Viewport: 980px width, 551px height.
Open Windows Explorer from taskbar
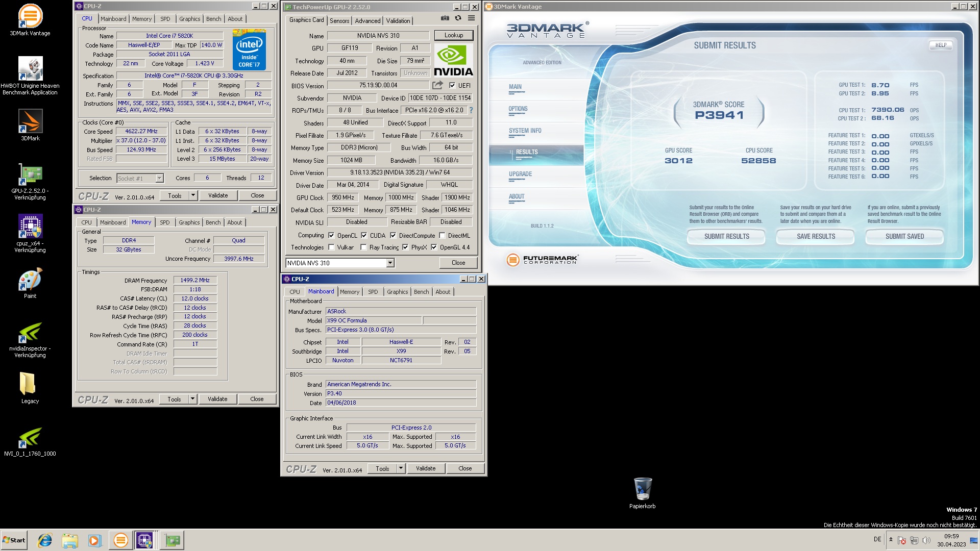[x=70, y=540]
